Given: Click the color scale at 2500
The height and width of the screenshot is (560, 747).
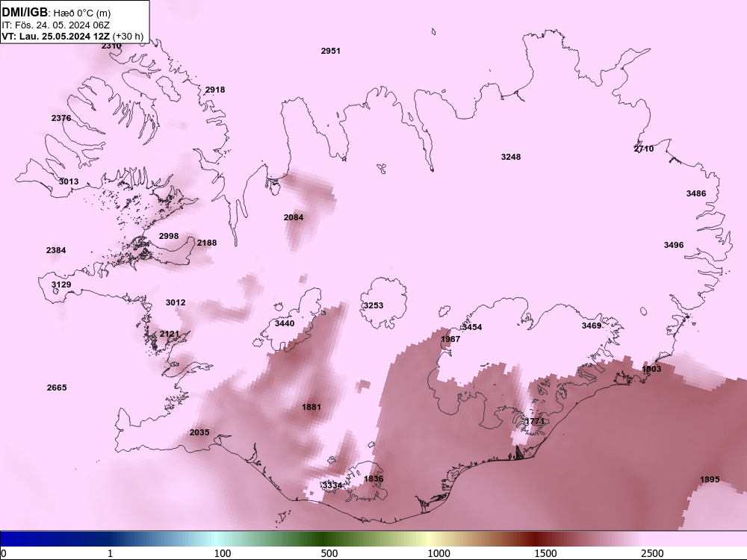Looking at the screenshot, I should pyautogui.click(x=652, y=553).
